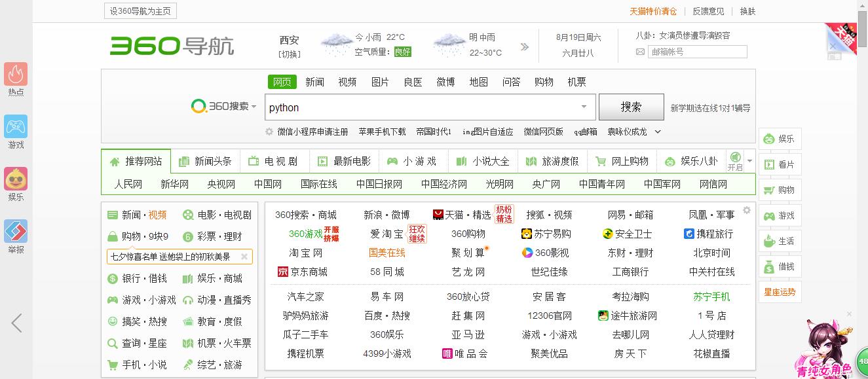
Task: Click tomorrow's rain cloud weather icon
Action: tap(449, 45)
